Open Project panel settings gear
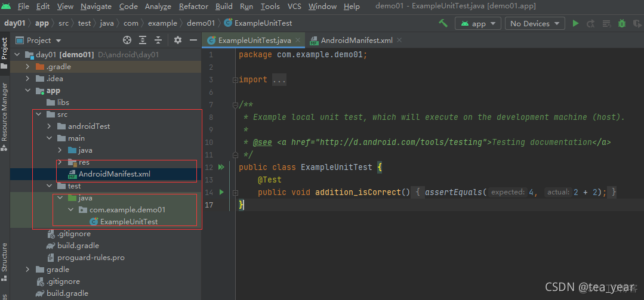This screenshot has width=644, height=300. (177, 40)
